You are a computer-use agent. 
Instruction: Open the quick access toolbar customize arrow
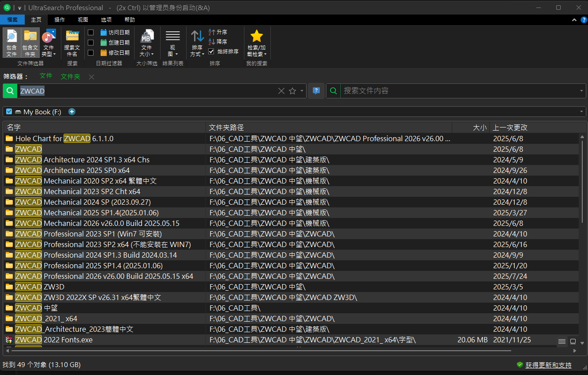(x=19, y=8)
